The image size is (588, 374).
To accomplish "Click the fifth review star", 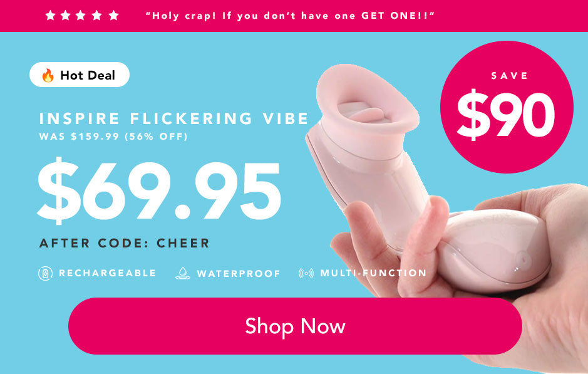I will (113, 16).
